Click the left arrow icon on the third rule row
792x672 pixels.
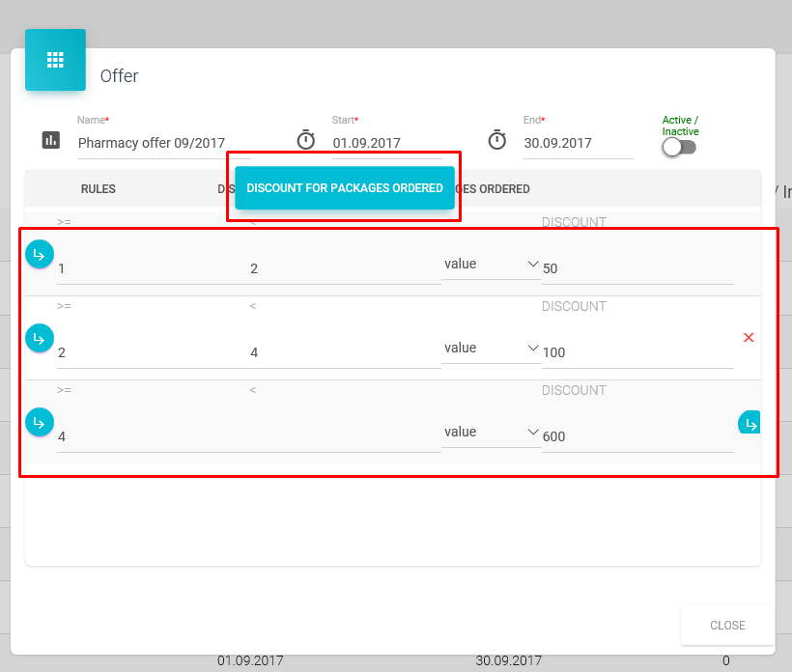[x=40, y=422]
